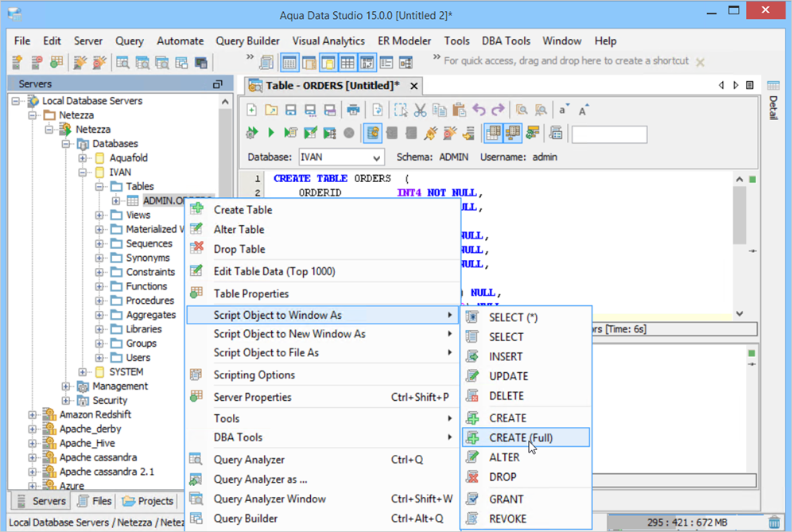Click the search field in editor toolbar
The image size is (792, 532).
(609, 134)
